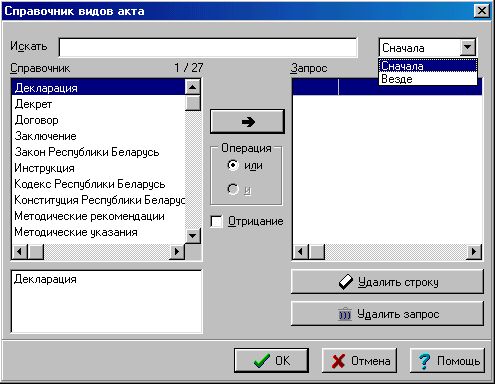Choose 'Везде' in the dropdown list
This screenshot has width=495, height=384.
428,79
